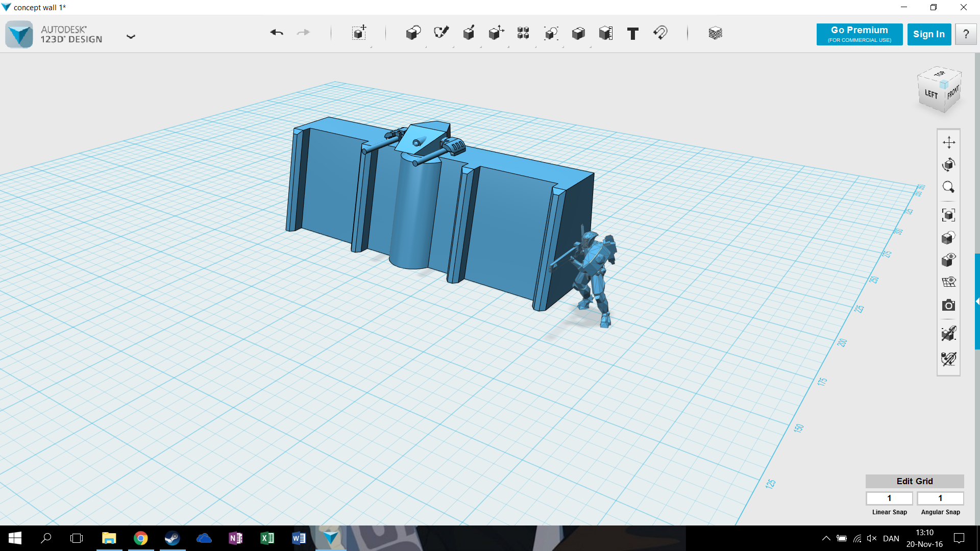Click the Sign In button
The width and height of the screenshot is (980, 551).
pyautogui.click(x=929, y=34)
